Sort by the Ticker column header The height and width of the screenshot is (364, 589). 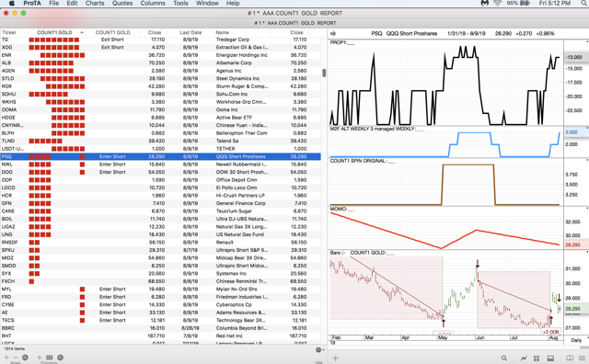tap(14, 33)
